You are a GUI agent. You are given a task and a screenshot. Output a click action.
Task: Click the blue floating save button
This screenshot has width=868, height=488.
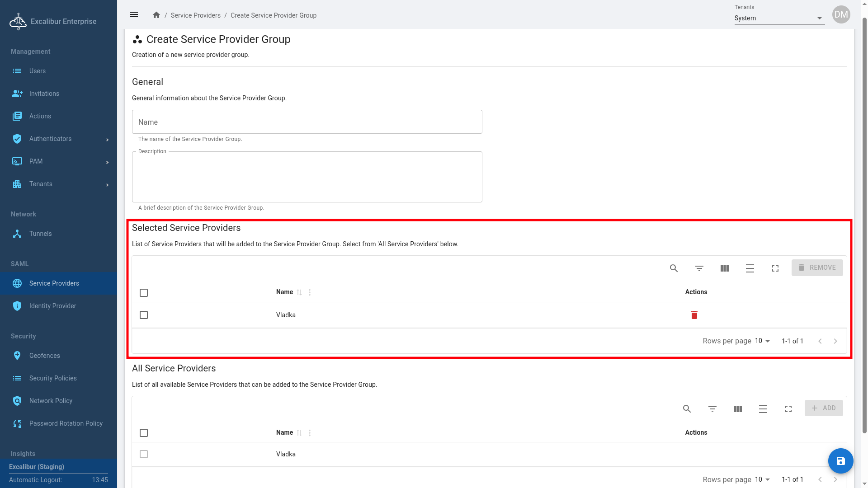click(840, 461)
